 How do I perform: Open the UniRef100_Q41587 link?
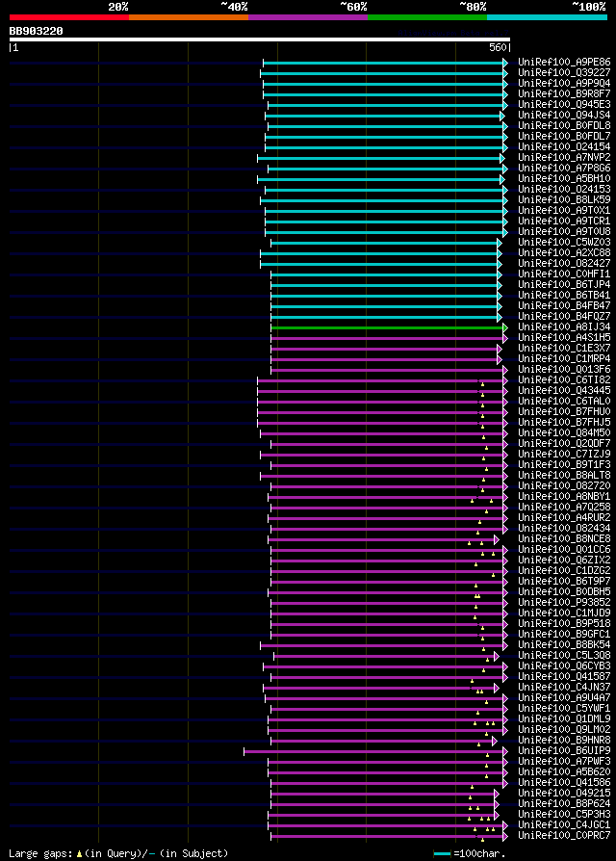(x=564, y=676)
